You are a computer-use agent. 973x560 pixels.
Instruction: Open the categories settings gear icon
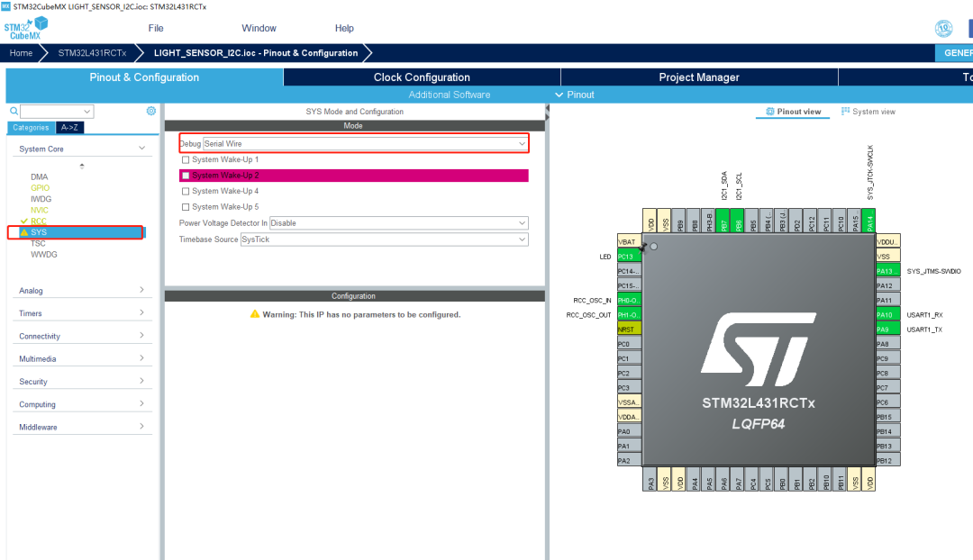(150, 111)
